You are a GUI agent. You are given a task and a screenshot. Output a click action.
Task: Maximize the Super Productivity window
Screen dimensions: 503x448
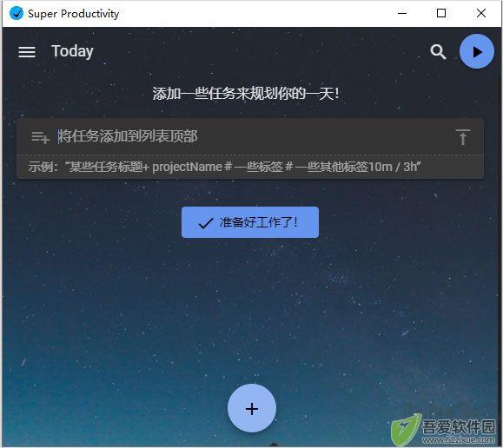pos(441,14)
